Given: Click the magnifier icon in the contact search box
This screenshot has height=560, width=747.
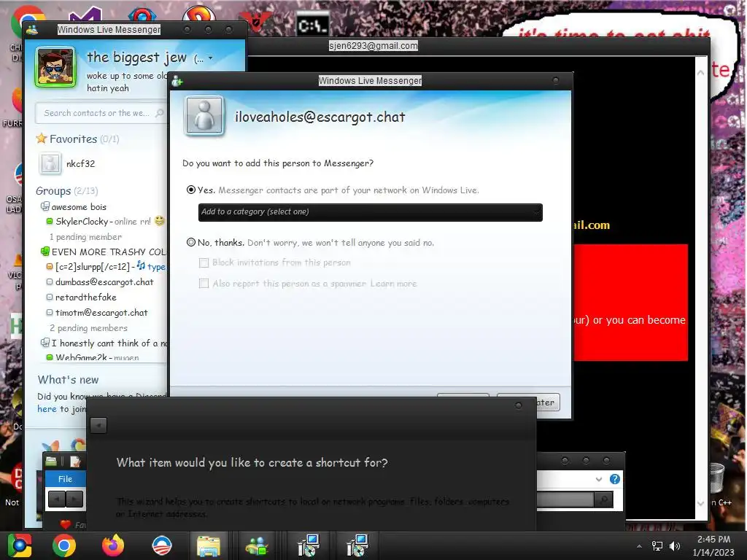Looking at the screenshot, I should pos(160,113).
